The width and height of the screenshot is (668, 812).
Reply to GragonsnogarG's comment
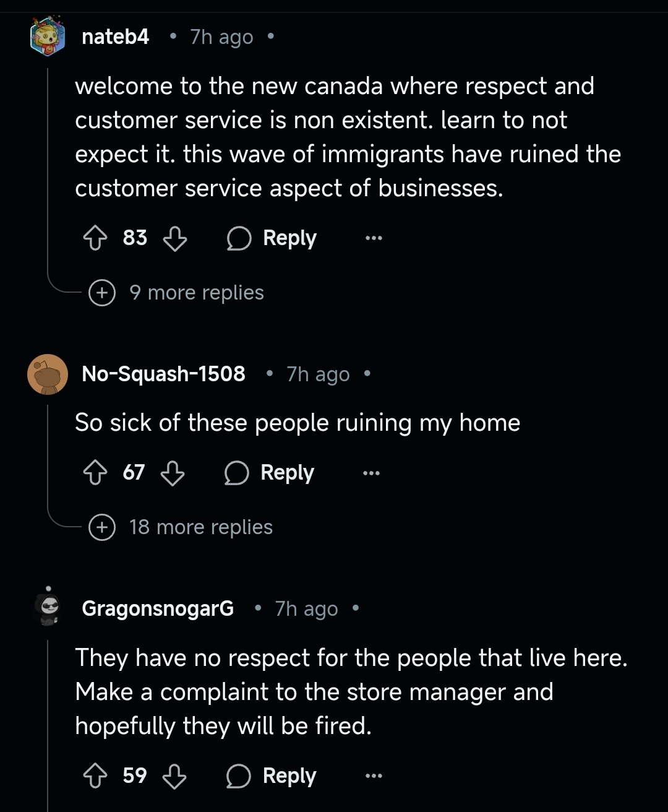point(272,776)
